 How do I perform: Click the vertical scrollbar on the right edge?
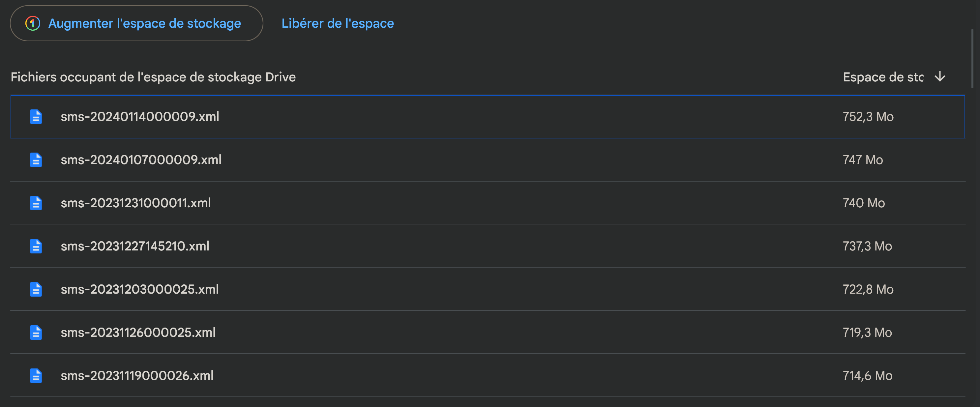[x=972, y=57]
